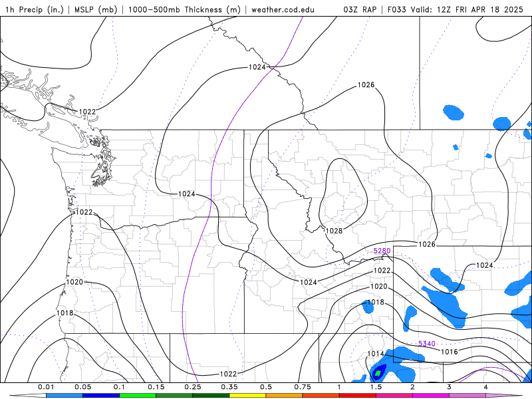The width and height of the screenshot is (532, 399).
Task: Click the 1014 isobar label
Action: point(376,354)
